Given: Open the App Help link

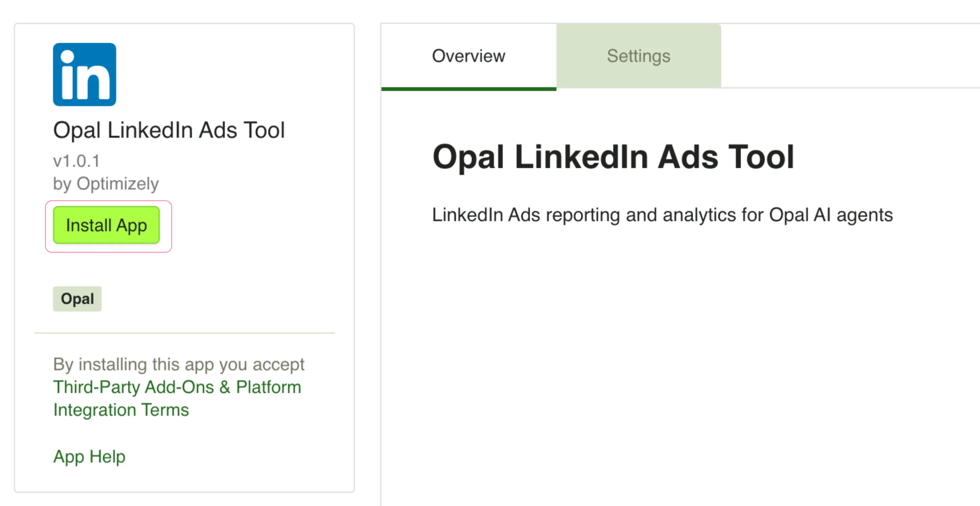Looking at the screenshot, I should click(x=89, y=456).
